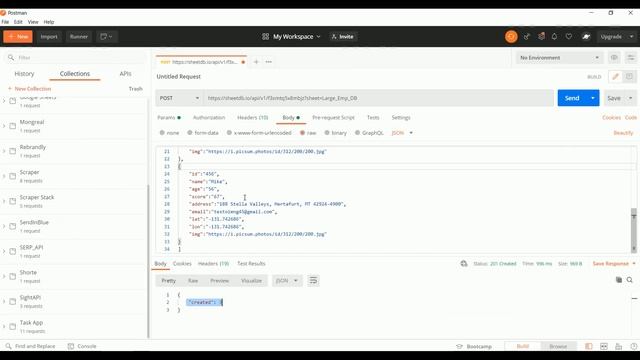This screenshot has width=640, height=360.
Task: Click the heart icon in header
Action: point(569,37)
